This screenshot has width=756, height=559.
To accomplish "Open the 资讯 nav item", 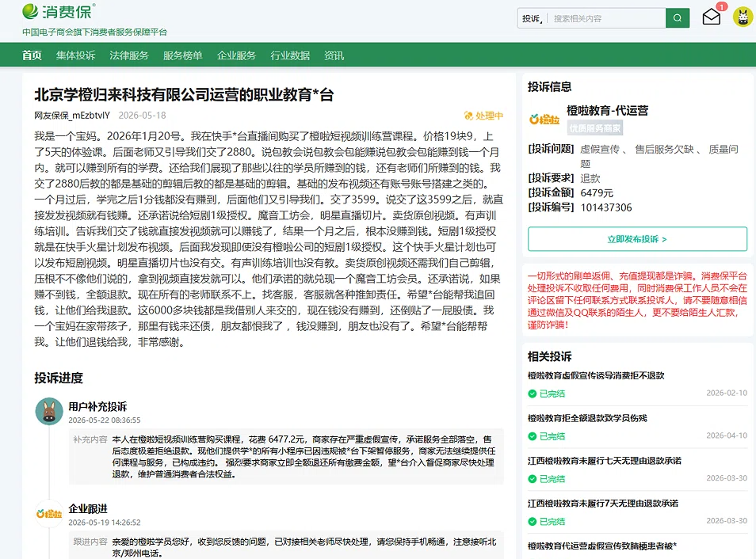I will coord(334,55).
